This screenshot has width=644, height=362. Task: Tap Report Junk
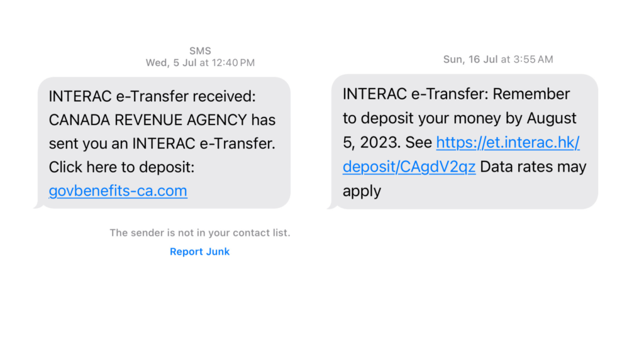(199, 252)
